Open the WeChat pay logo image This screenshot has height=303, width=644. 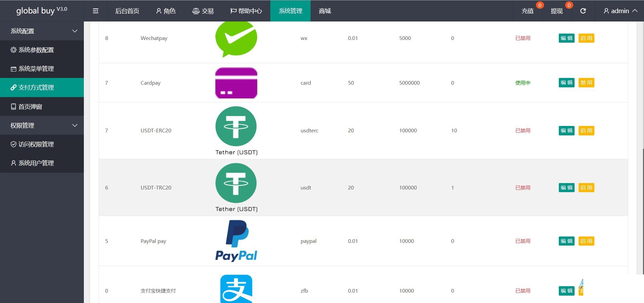coord(236,39)
